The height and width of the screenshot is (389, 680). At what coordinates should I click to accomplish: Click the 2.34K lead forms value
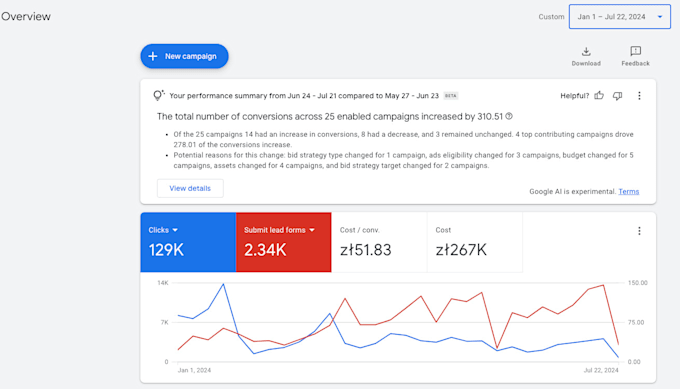click(x=265, y=250)
